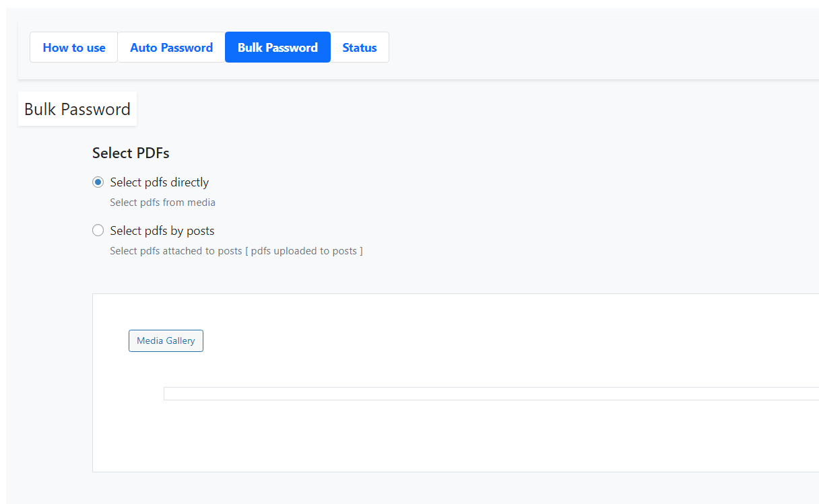
Task: Click the bracketed 'pdfs uploaded to posts' note
Action: [304, 250]
